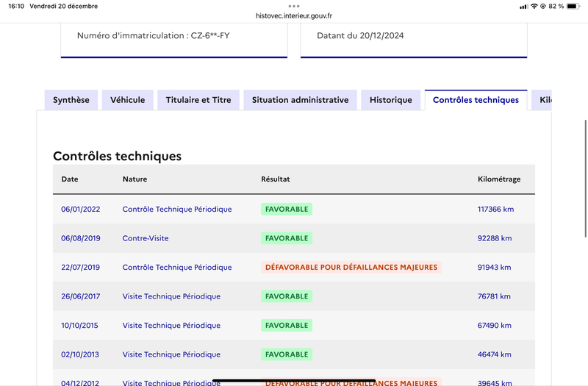Viewport: 588px width, 386px height.
Task: Click Numéro d'immatriculation CZ-6**-FY text
Action: (154, 35)
